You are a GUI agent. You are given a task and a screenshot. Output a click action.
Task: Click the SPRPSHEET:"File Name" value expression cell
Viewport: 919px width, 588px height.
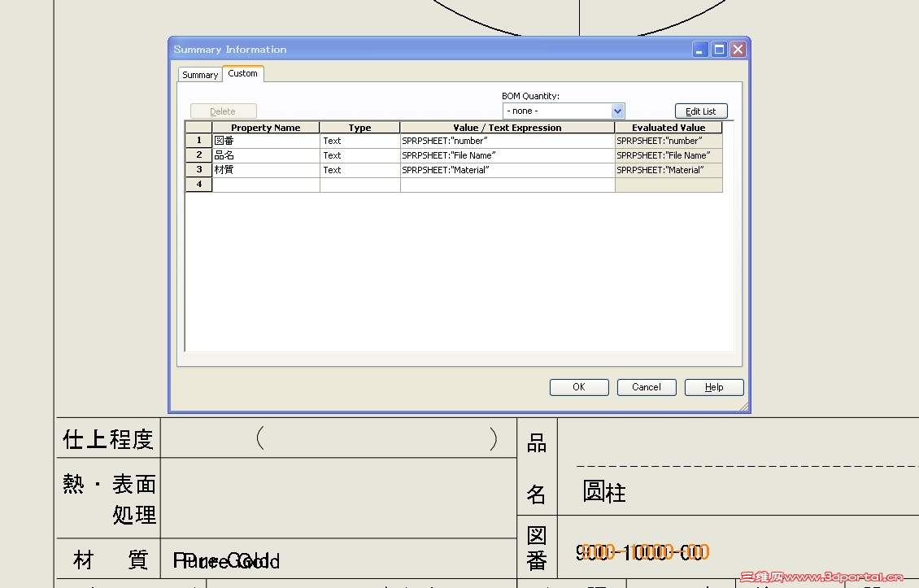507,155
